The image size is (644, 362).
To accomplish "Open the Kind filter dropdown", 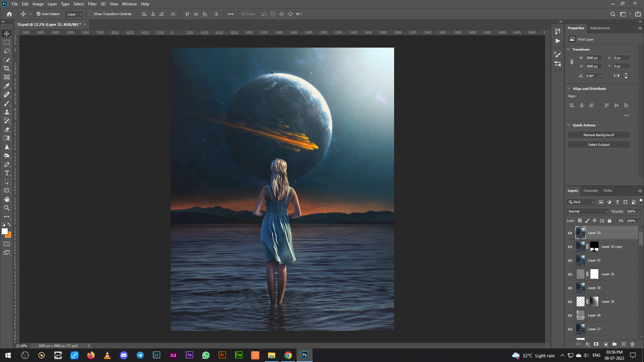I will [581, 202].
